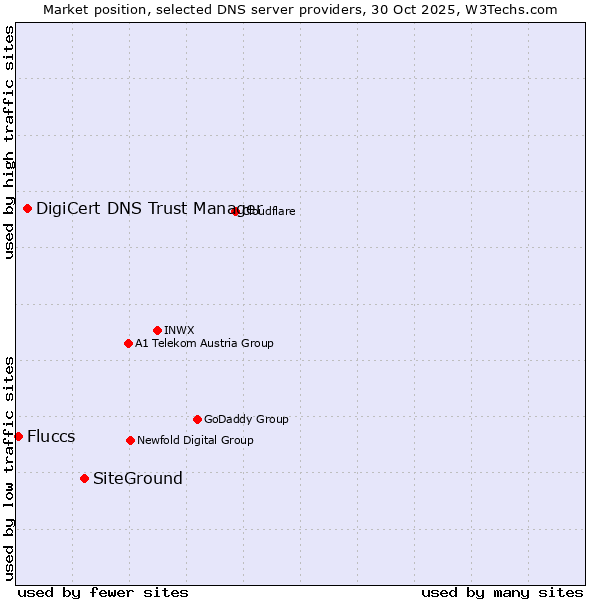Click the SiteGround text label

pos(138,478)
